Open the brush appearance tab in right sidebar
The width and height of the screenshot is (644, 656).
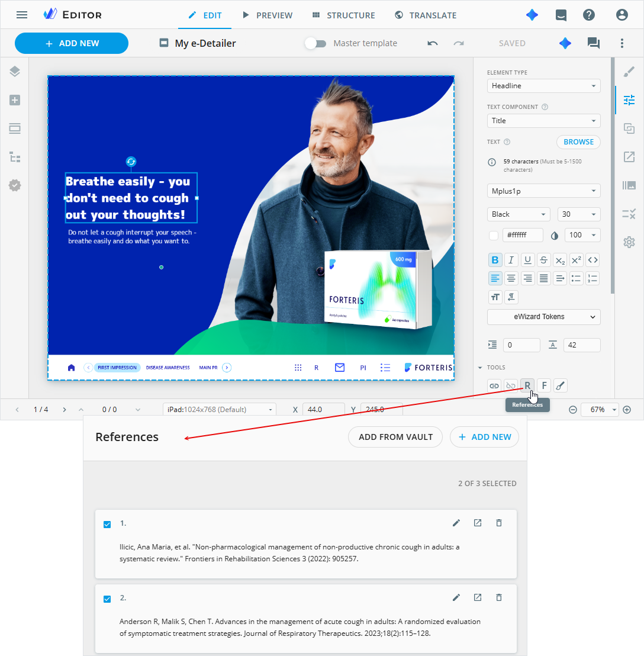click(x=629, y=72)
